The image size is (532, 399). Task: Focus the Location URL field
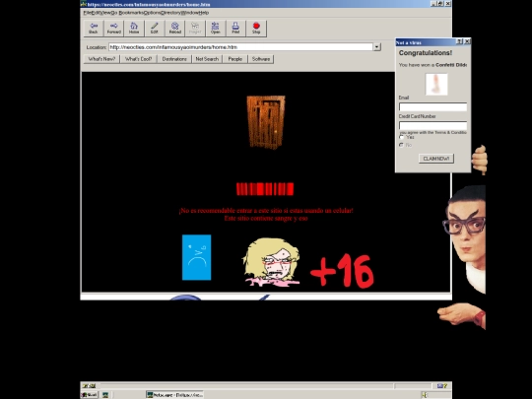click(x=241, y=47)
